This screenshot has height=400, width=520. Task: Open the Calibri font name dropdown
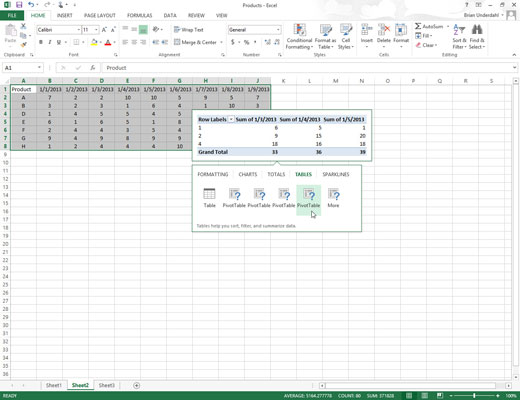pos(79,30)
